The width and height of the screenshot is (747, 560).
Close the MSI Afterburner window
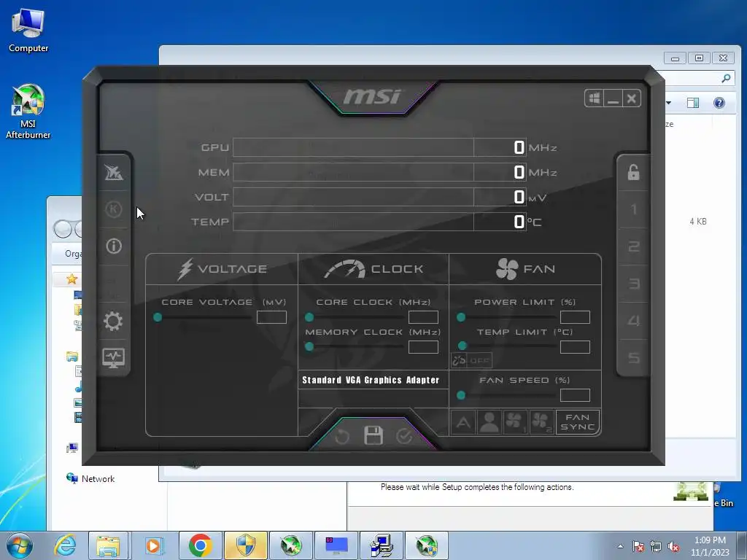(632, 98)
